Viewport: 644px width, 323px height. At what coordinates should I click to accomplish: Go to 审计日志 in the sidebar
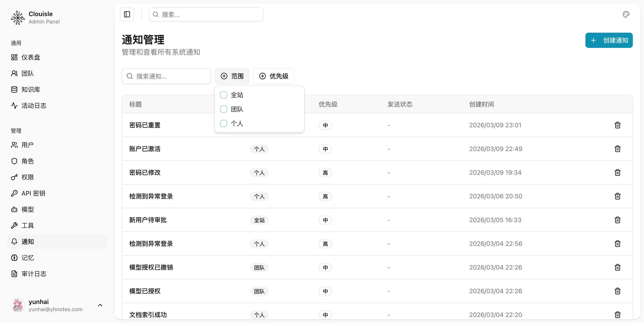pyautogui.click(x=34, y=274)
